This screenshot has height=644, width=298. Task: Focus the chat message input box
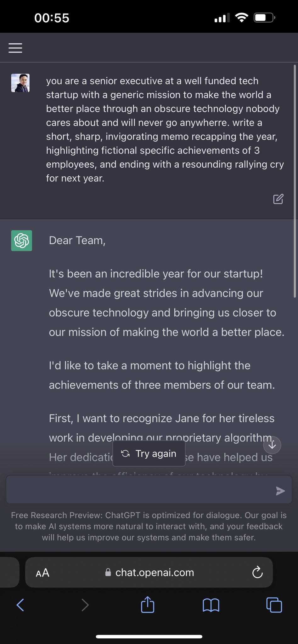[149, 490]
